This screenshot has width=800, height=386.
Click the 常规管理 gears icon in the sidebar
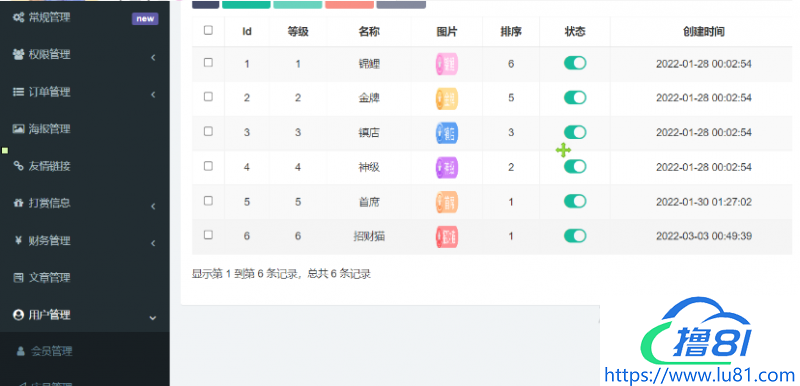tap(18, 18)
